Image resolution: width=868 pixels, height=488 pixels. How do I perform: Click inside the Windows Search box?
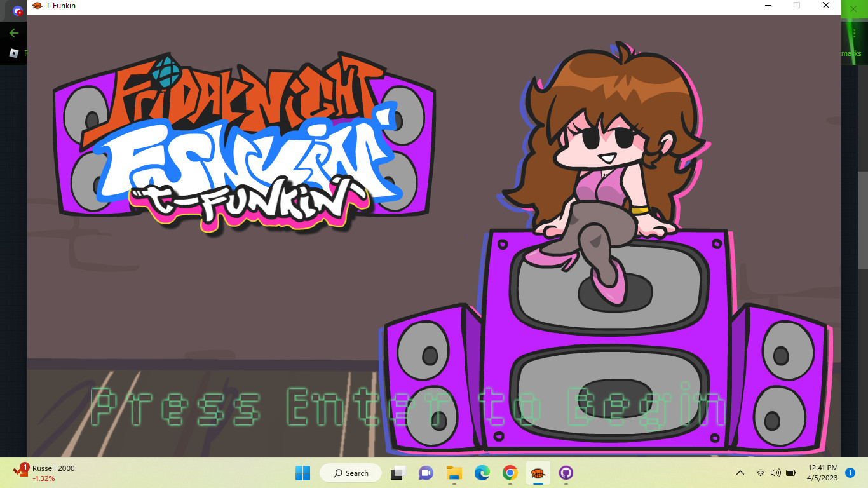point(351,473)
